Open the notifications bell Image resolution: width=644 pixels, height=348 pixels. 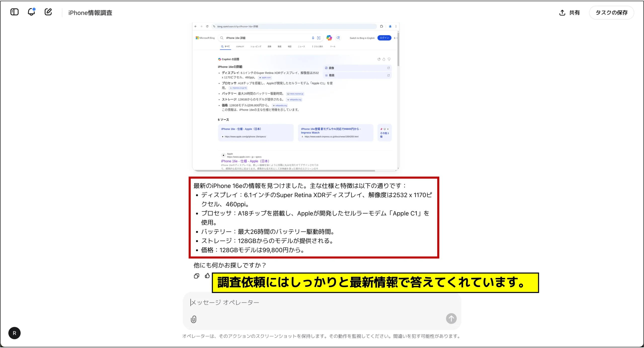click(x=31, y=12)
